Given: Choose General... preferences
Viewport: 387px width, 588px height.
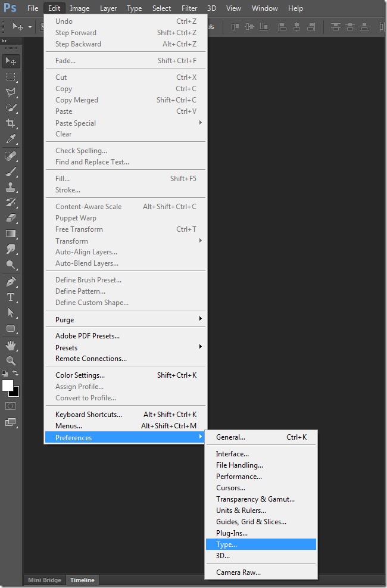Looking at the screenshot, I should (x=261, y=437).
